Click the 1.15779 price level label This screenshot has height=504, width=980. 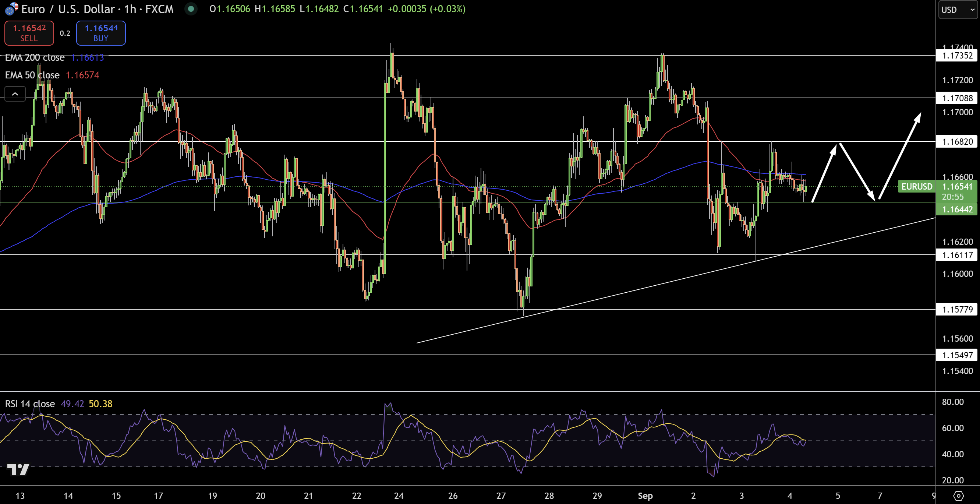click(x=957, y=310)
